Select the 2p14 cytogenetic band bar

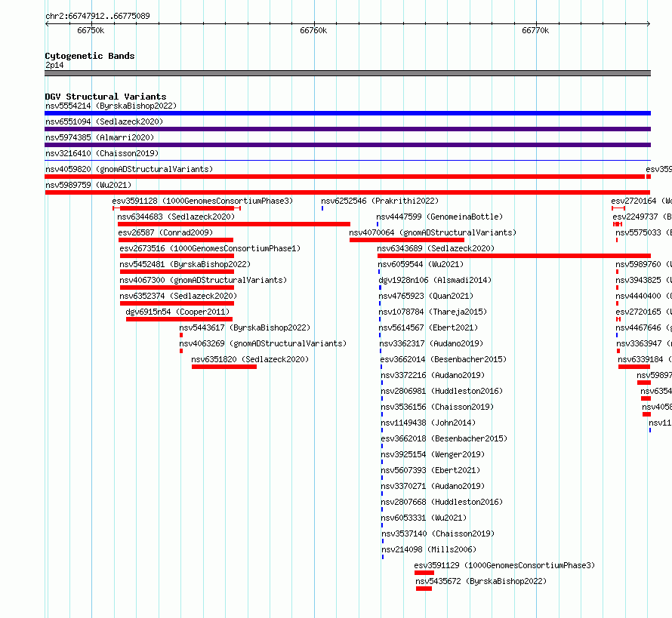347,73
